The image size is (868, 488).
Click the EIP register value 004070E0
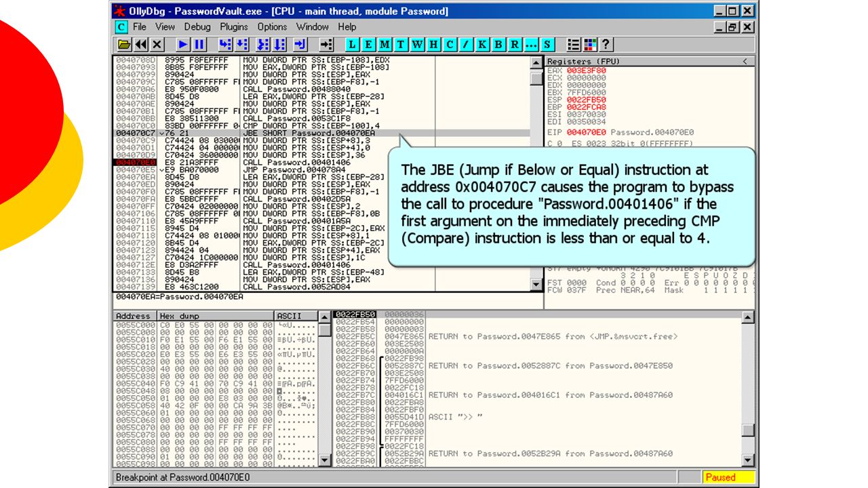coord(586,132)
